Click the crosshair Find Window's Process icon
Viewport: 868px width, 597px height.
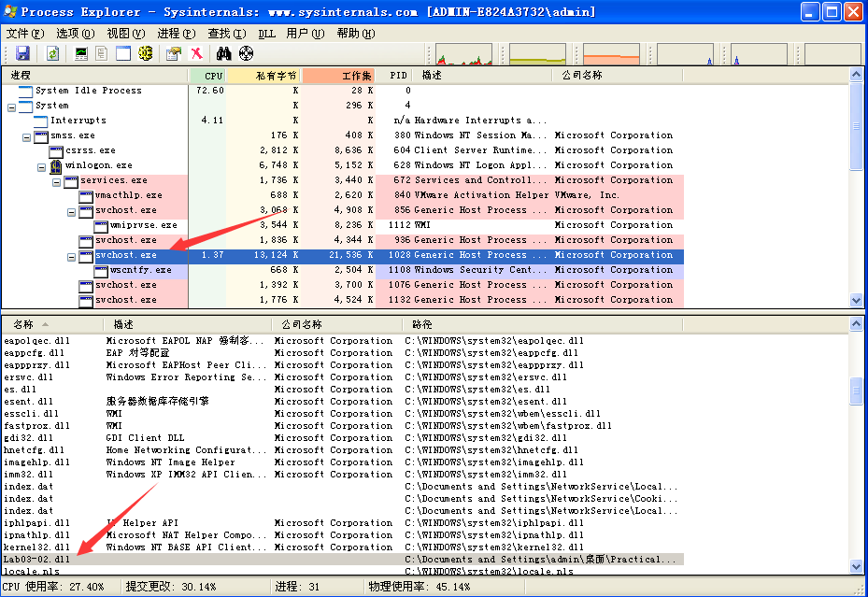pos(246,53)
